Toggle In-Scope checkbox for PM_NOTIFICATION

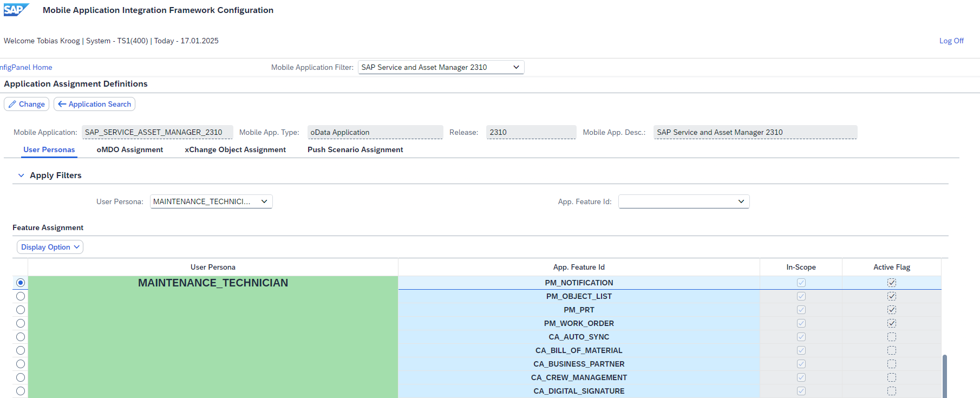coord(801,283)
